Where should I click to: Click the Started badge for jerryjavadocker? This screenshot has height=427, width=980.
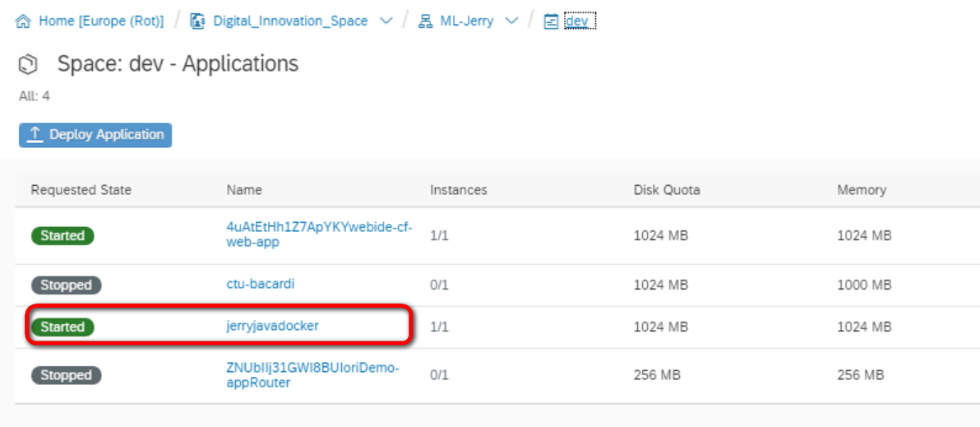(62, 327)
